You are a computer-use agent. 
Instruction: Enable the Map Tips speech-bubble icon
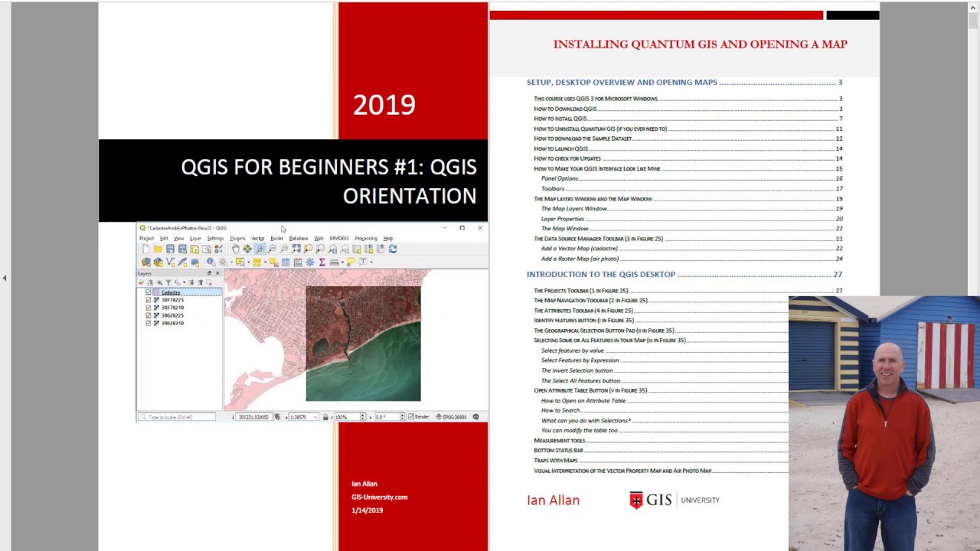coord(351,262)
